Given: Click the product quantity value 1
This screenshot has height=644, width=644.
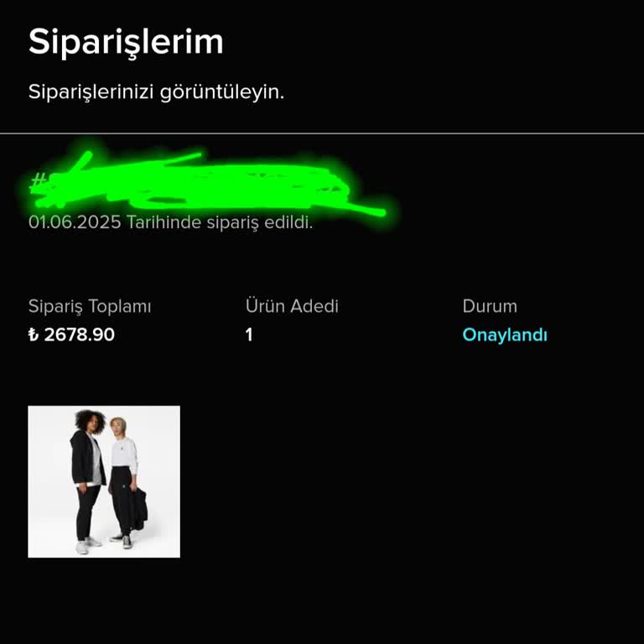Looking at the screenshot, I should pyautogui.click(x=249, y=335).
